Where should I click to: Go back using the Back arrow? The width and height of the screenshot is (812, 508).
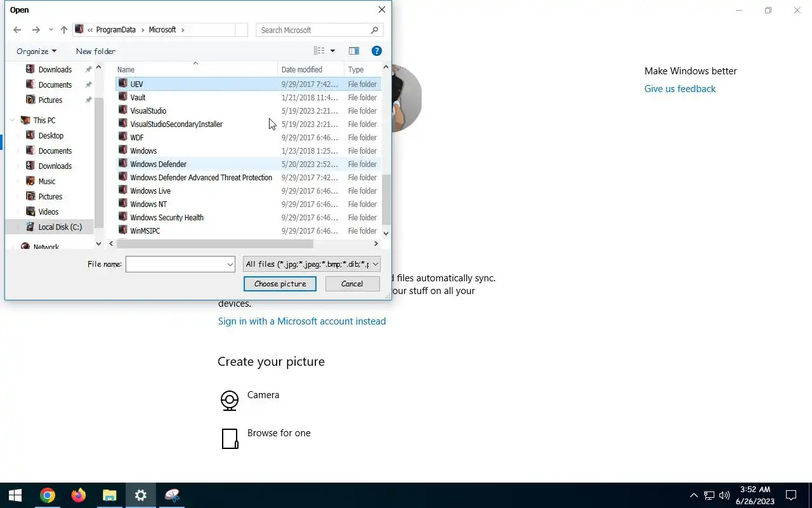[17, 30]
